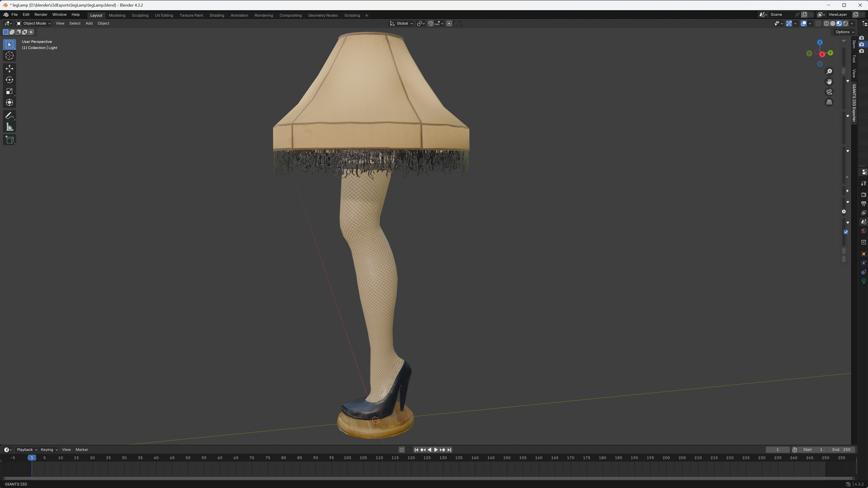This screenshot has height=488, width=868.
Task: Open the Options dropdown
Action: click(844, 32)
